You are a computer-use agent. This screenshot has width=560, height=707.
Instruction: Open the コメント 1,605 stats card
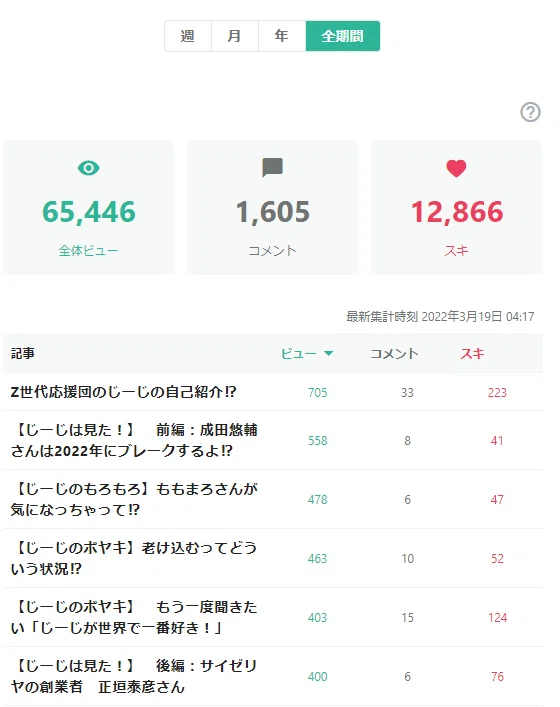(x=272, y=207)
